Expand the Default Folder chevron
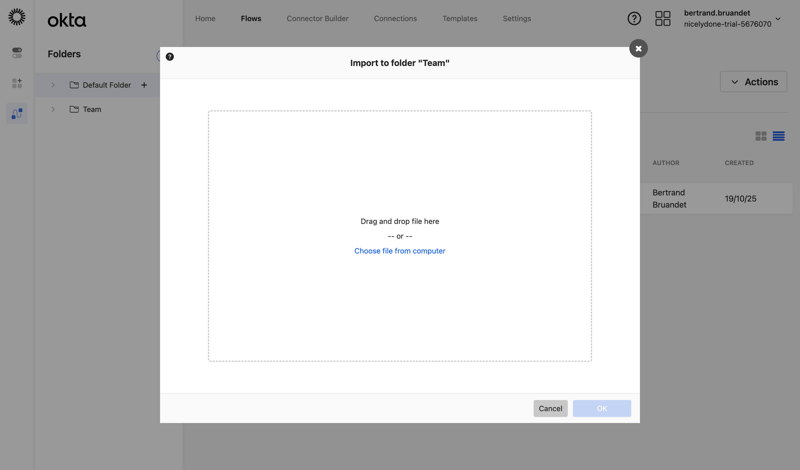This screenshot has height=470, width=800. tap(53, 85)
